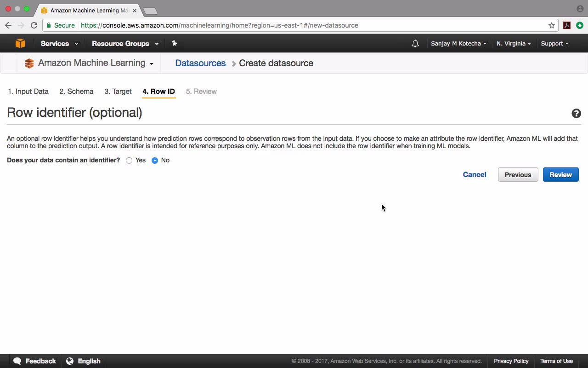Click the Feedback speech bubble icon
588x368 pixels.
point(17,361)
